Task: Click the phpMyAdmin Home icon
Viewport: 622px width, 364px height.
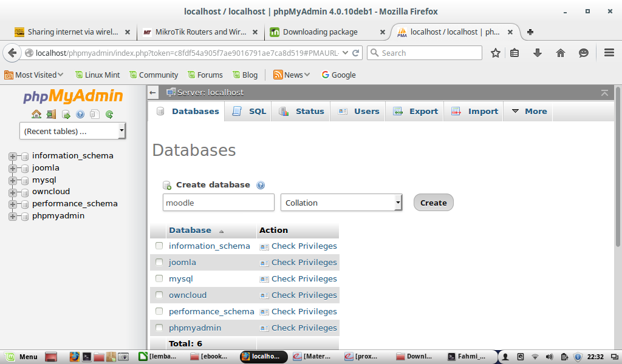Action: pos(36,114)
